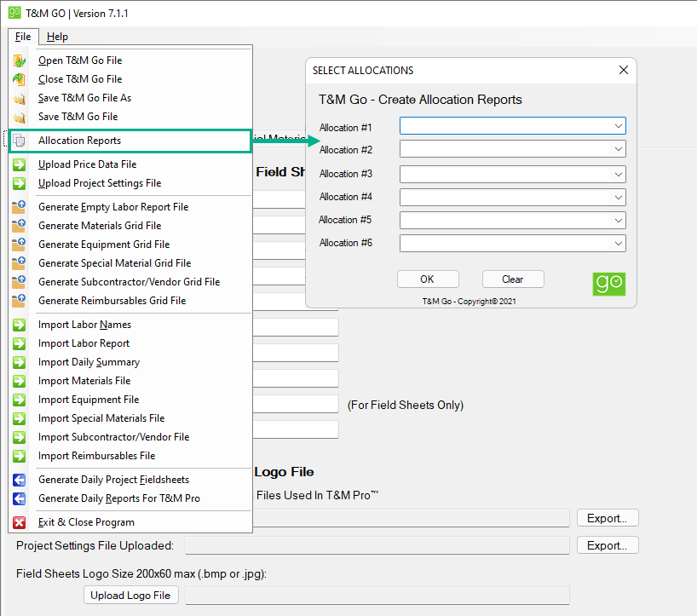Close the Select Allocations dialog
The height and width of the screenshot is (616, 697).
click(623, 70)
